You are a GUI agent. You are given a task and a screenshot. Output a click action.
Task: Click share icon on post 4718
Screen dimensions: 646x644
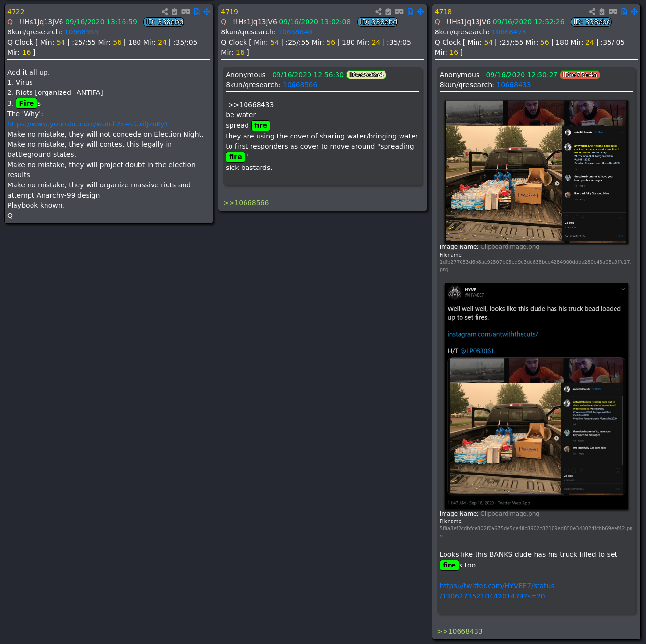pyautogui.click(x=592, y=12)
